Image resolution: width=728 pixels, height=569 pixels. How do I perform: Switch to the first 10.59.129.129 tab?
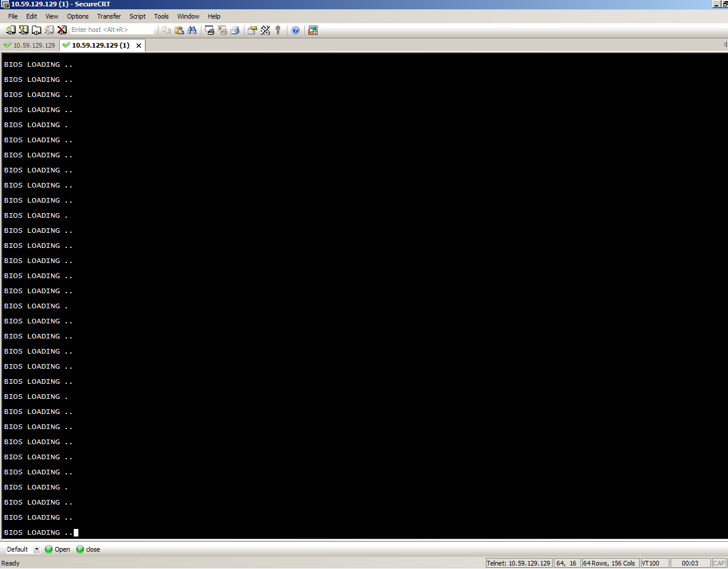pos(30,45)
